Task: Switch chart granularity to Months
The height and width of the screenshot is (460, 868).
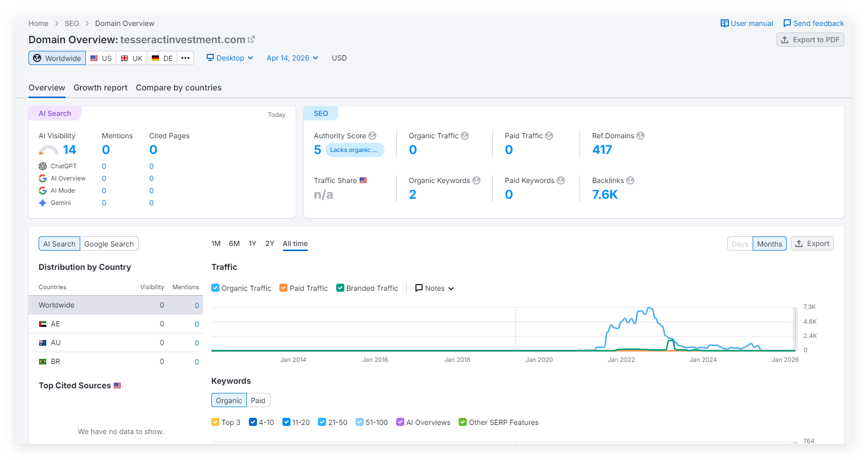Action: click(x=769, y=244)
